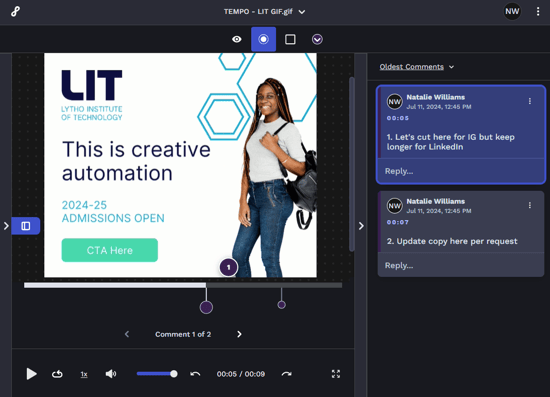This screenshot has width=550, height=397.
Task: Click the app logo icon in the header
Action: coord(15,12)
